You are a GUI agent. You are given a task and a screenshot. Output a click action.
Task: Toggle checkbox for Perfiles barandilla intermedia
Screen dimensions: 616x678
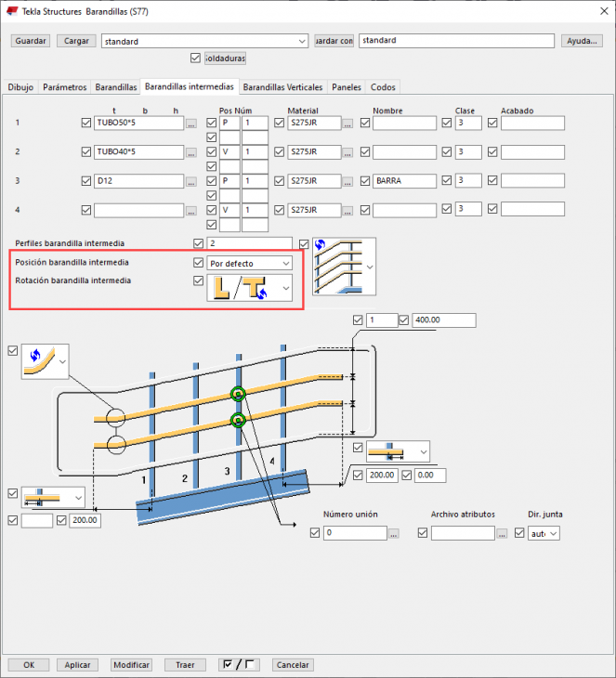tap(199, 243)
